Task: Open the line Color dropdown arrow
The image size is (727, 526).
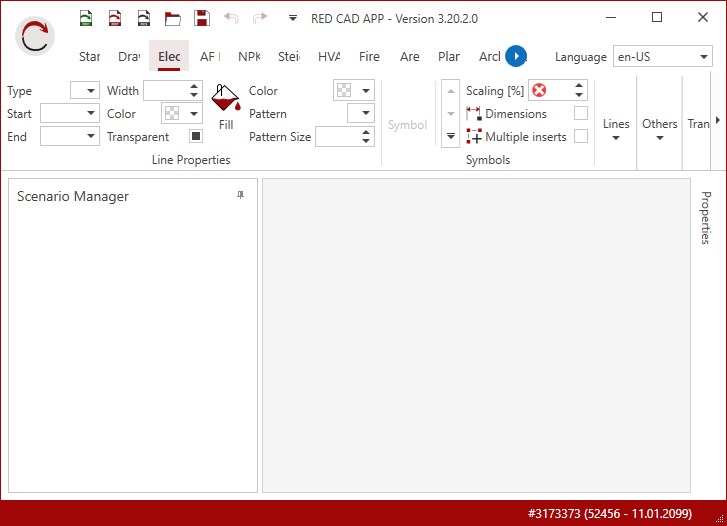Action: click(194, 113)
